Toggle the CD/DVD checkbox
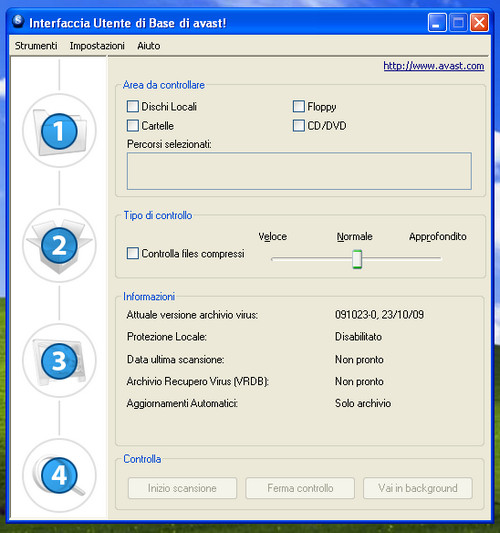Screen dimensions: 500x533 click(x=298, y=125)
